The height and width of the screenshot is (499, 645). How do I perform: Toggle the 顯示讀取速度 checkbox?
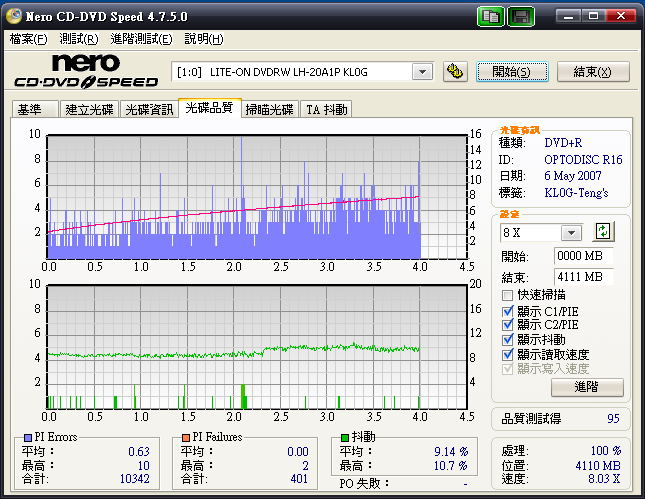pyautogui.click(x=508, y=354)
